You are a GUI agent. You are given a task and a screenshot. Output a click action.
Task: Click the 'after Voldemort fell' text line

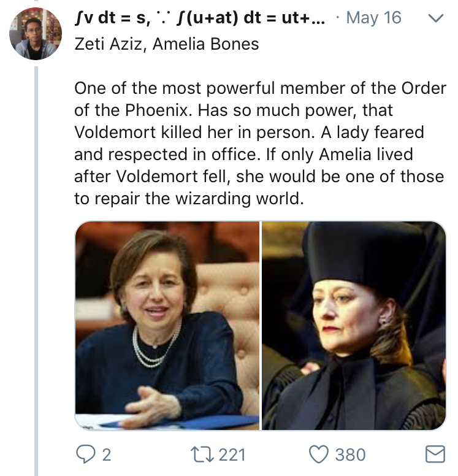click(259, 177)
